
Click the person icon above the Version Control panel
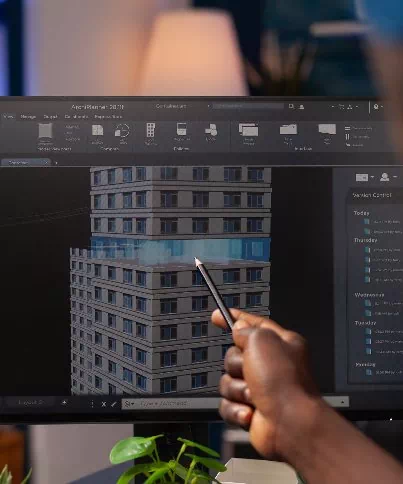385,177
